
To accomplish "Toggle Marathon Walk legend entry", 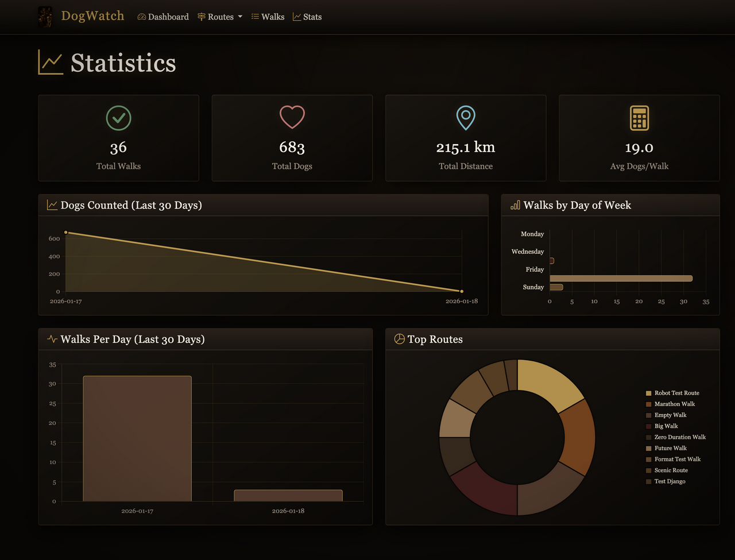I will 674,404.
